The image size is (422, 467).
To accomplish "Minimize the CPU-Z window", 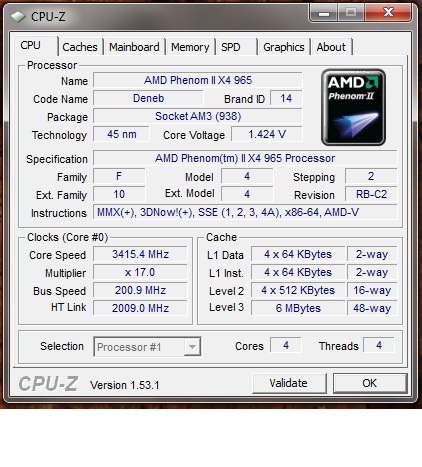I will pyautogui.click(x=324, y=13).
